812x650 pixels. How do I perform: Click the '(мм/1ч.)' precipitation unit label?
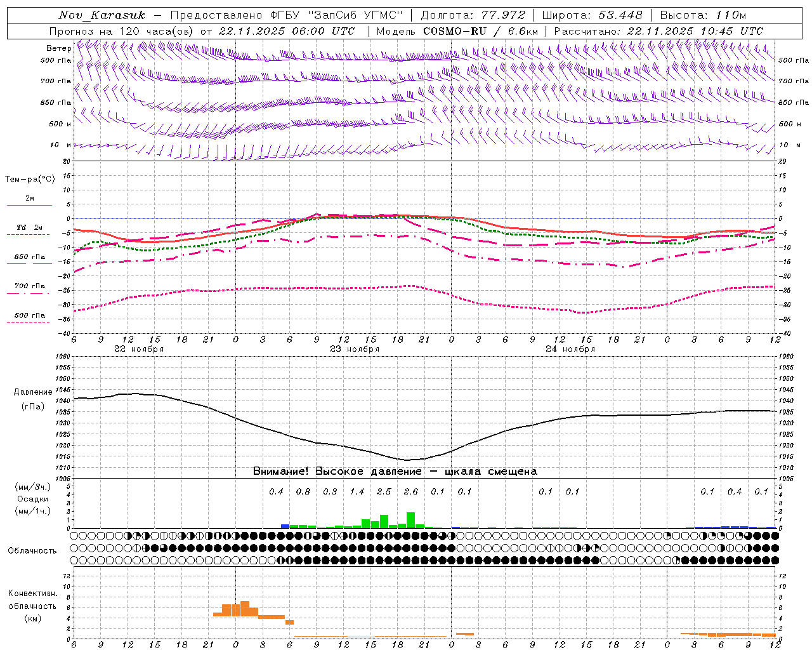(32, 510)
